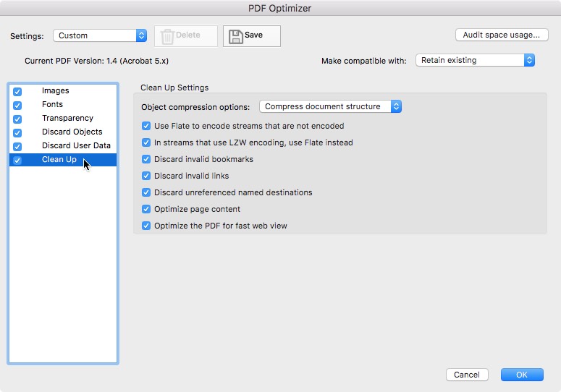Expand Object compression options dropdown
Screen dimensions: 561x392
[330, 106]
